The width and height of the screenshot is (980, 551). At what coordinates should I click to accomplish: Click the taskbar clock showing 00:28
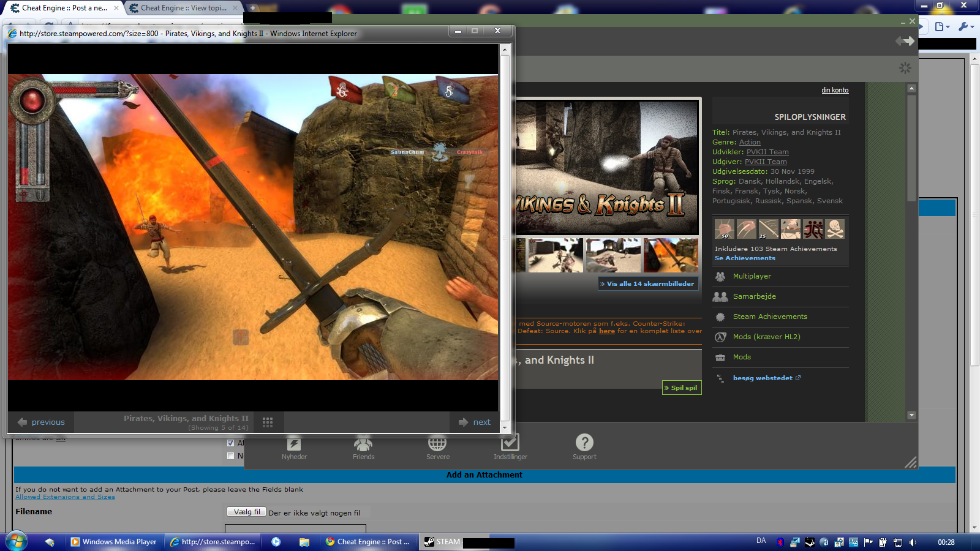click(x=946, y=542)
